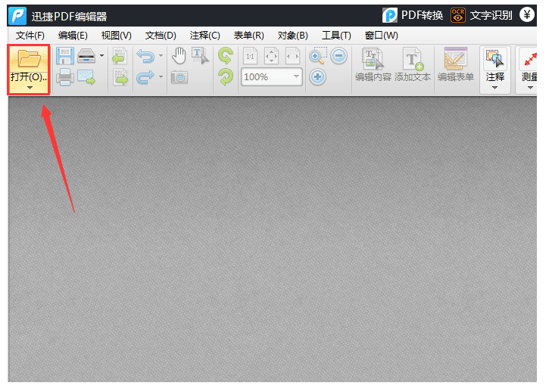The image size is (549, 392).
Task: Open the 编辑(E) menu
Action: point(73,36)
